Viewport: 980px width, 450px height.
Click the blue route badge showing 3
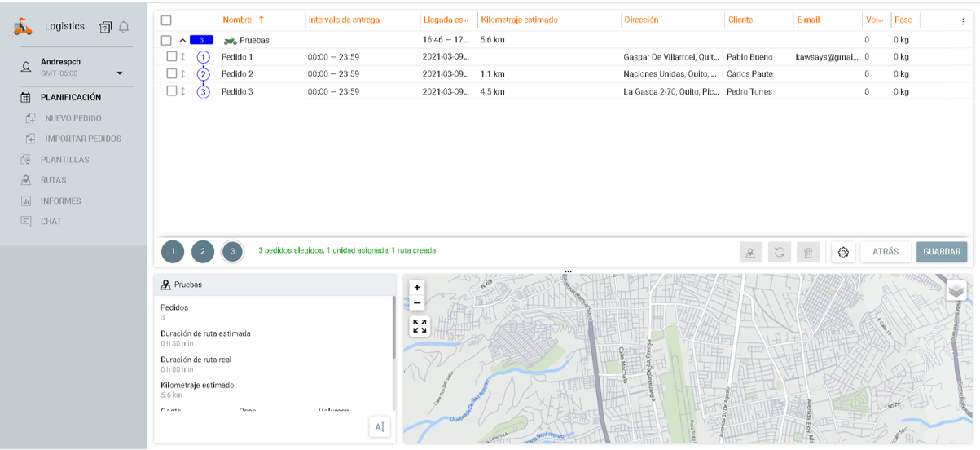(x=201, y=39)
